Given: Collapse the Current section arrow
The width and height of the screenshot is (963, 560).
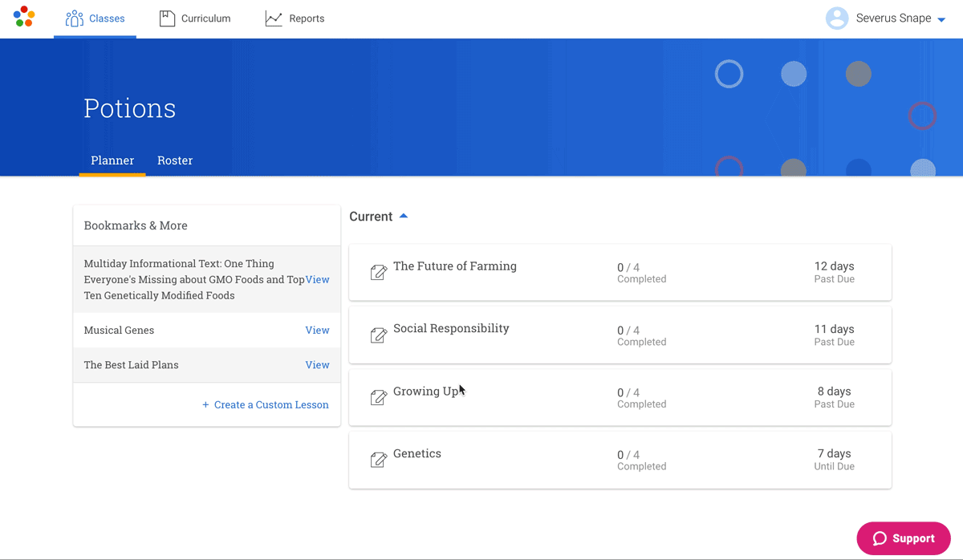Looking at the screenshot, I should tap(404, 216).
